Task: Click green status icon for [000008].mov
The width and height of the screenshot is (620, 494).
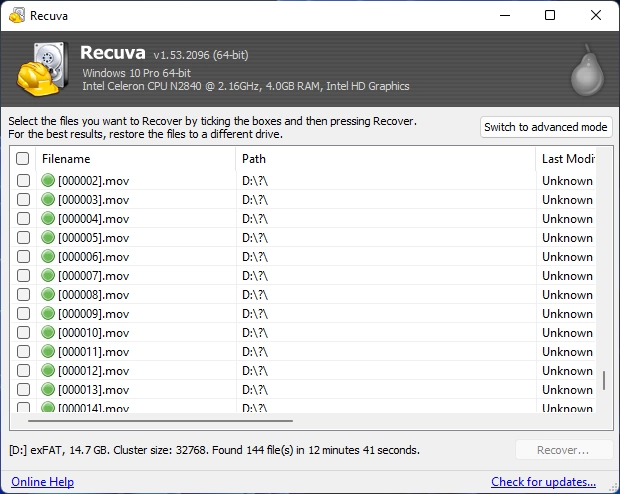Action: tap(48, 295)
